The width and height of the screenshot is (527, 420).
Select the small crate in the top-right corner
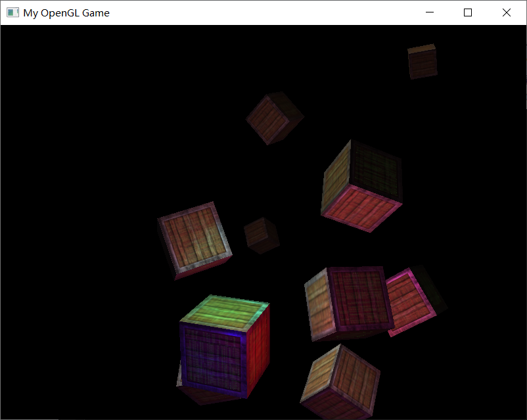(423, 61)
